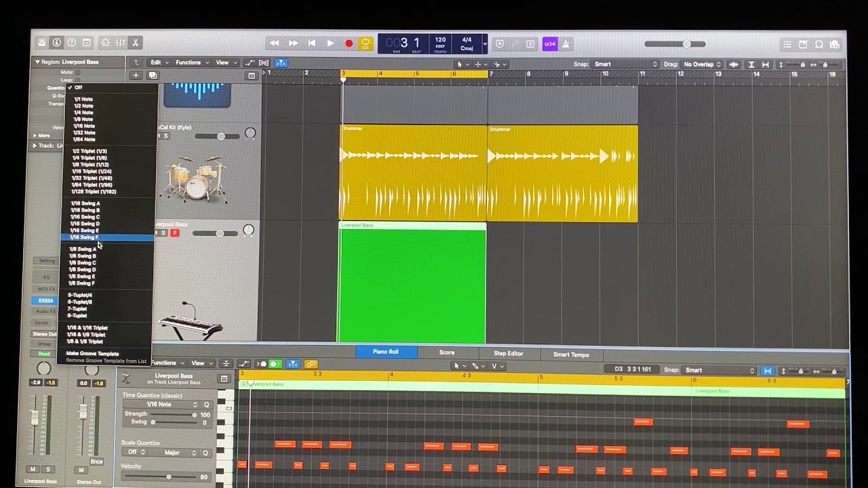Switch to the Step Editor tab
Screen dimensions: 868x488
click(509, 354)
